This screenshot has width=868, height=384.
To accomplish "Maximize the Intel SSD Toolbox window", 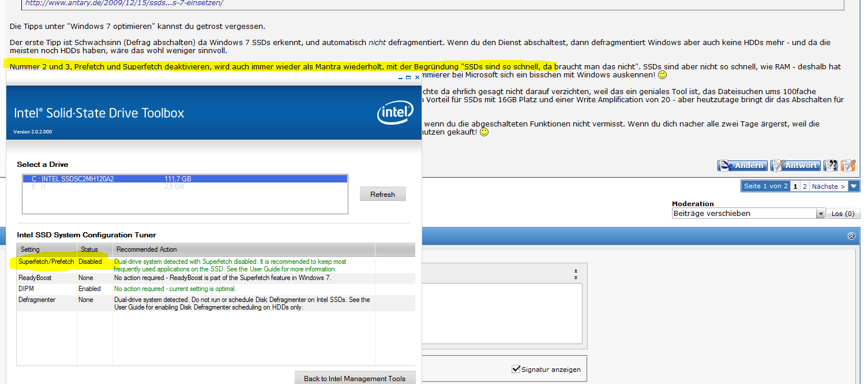I will [408, 77].
